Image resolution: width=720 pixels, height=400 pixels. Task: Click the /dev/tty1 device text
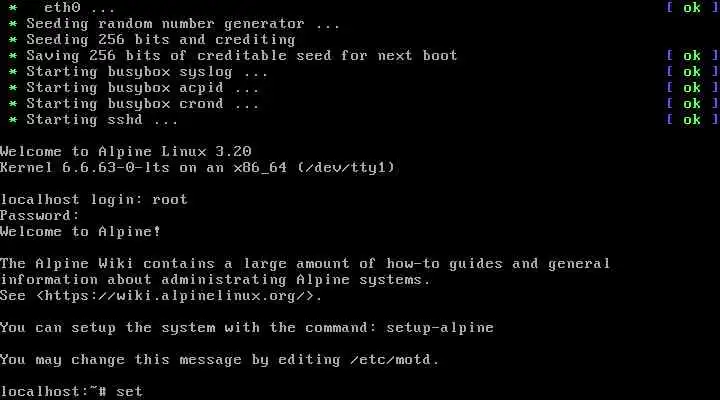pos(346,167)
